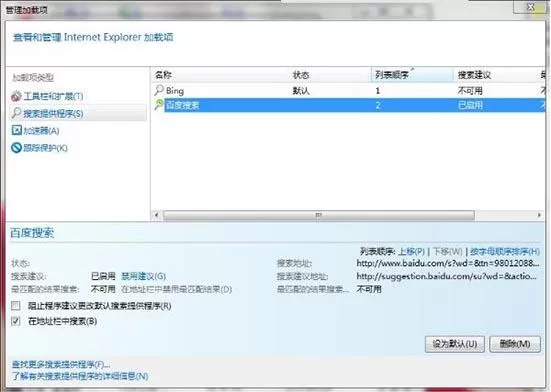
Task: Click the 禁用建议(G) link
Action: click(x=143, y=276)
